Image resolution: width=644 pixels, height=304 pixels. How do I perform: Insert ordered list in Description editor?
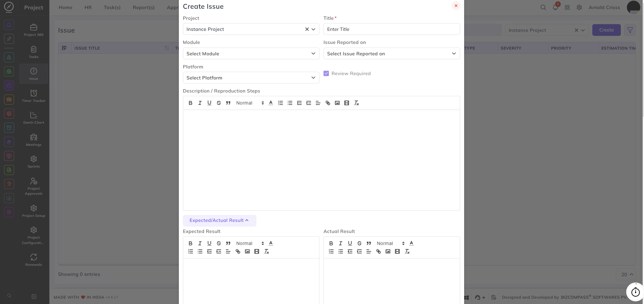(x=281, y=103)
